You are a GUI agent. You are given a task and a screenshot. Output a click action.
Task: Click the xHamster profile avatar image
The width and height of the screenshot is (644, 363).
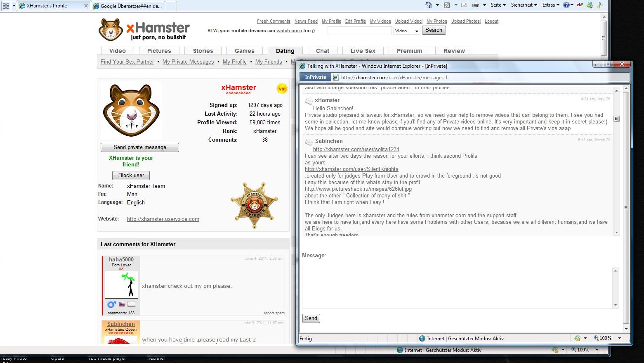coord(131,111)
